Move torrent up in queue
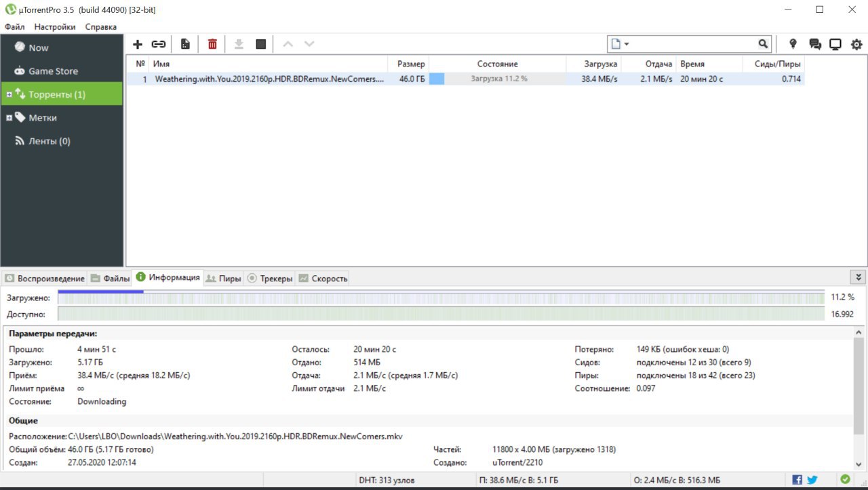The image size is (868, 490). click(288, 44)
